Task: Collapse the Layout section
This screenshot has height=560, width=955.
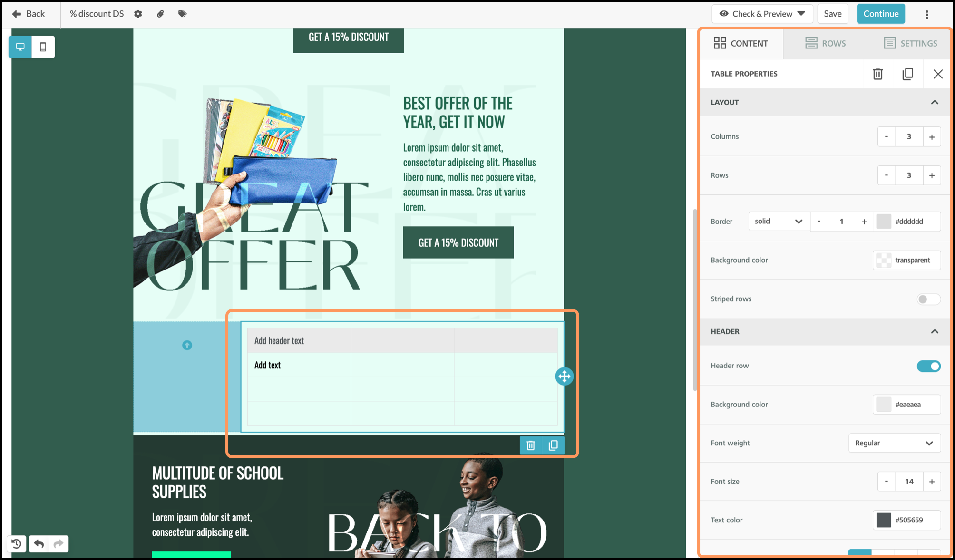Action: click(x=934, y=102)
